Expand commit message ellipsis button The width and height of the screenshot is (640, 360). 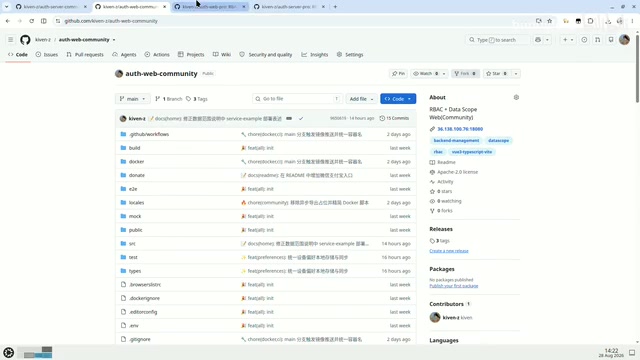pyautogui.click(x=289, y=118)
